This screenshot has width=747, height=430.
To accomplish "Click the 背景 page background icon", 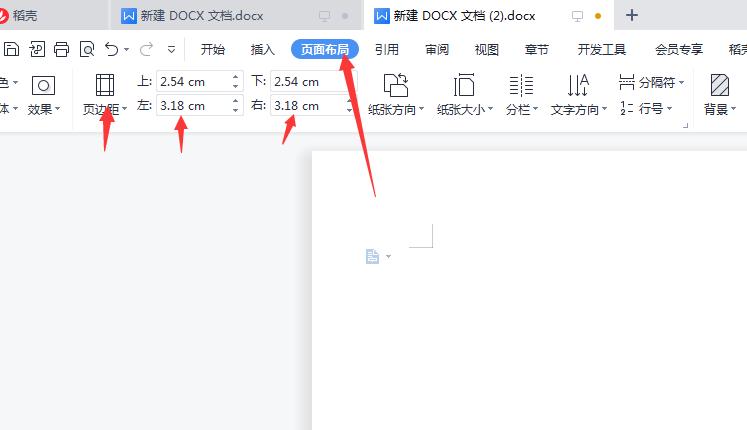I will (x=719, y=85).
